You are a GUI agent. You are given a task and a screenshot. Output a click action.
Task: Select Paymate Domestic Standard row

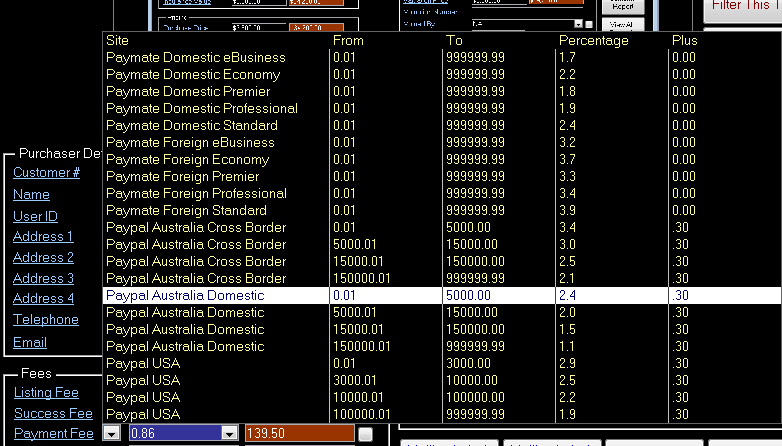[442, 125]
